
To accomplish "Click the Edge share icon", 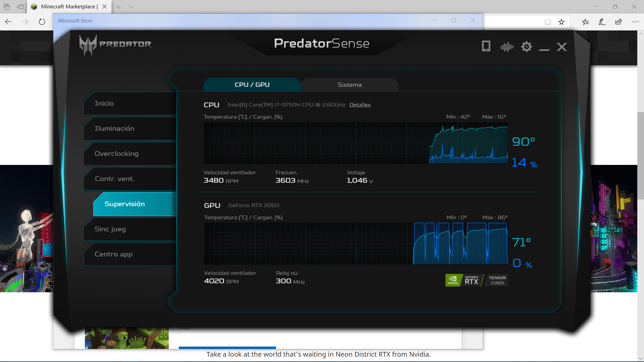I will (x=619, y=22).
